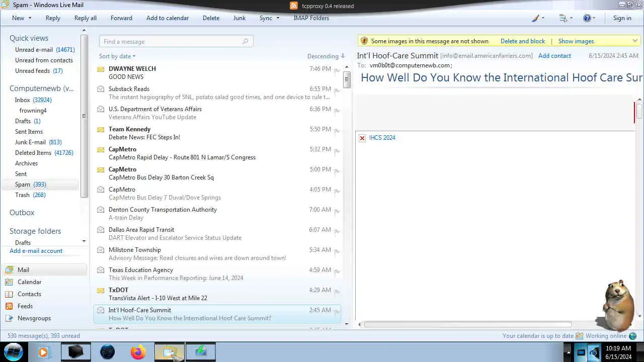Image resolution: width=644 pixels, height=362 pixels.
Task: Click Reply all in the toolbar
Action: [86, 18]
